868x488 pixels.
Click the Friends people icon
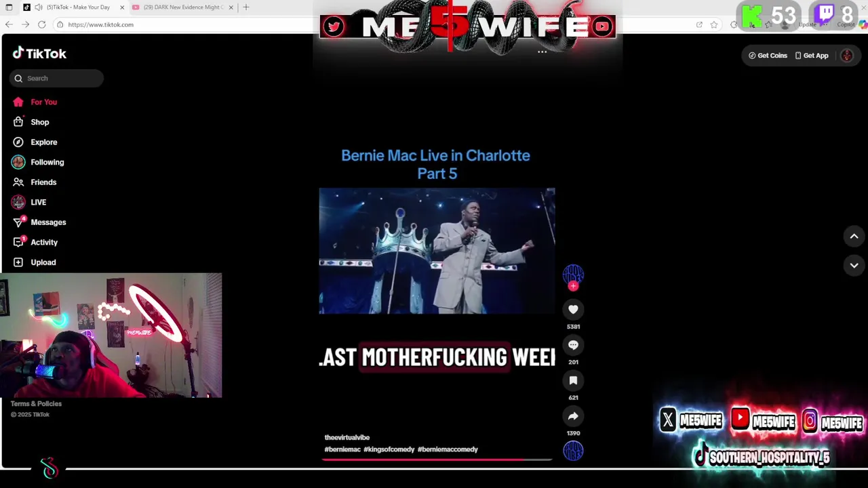click(18, 182)
